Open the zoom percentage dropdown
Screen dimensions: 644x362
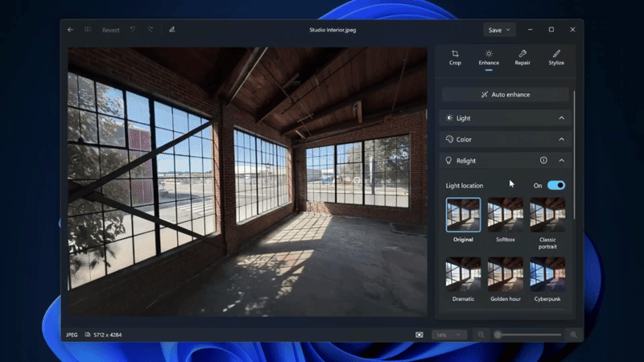[448, 335]
